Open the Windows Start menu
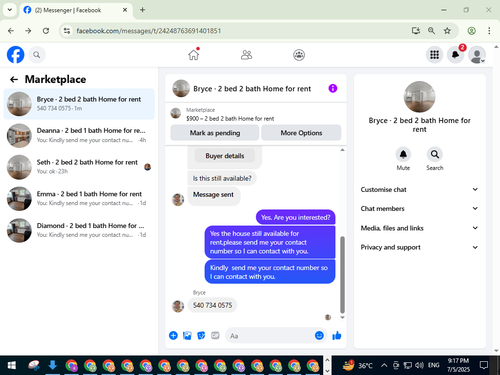The height and width of the screenshot is (375, 500). point(12,365)
